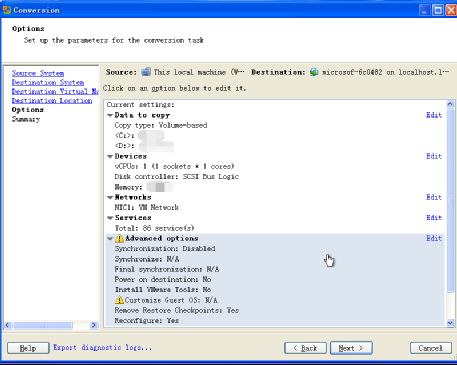Select the Summary step in sidebar
This screenshot has height=365, width=457.
(26, 119)
